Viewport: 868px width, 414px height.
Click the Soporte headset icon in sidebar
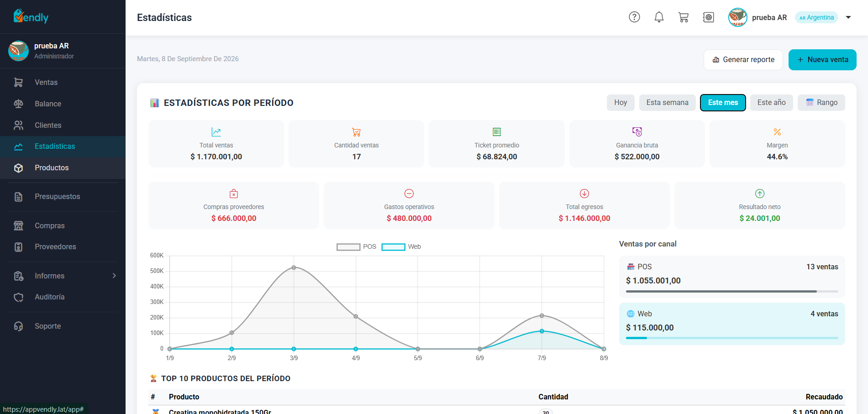pos(18,326)
